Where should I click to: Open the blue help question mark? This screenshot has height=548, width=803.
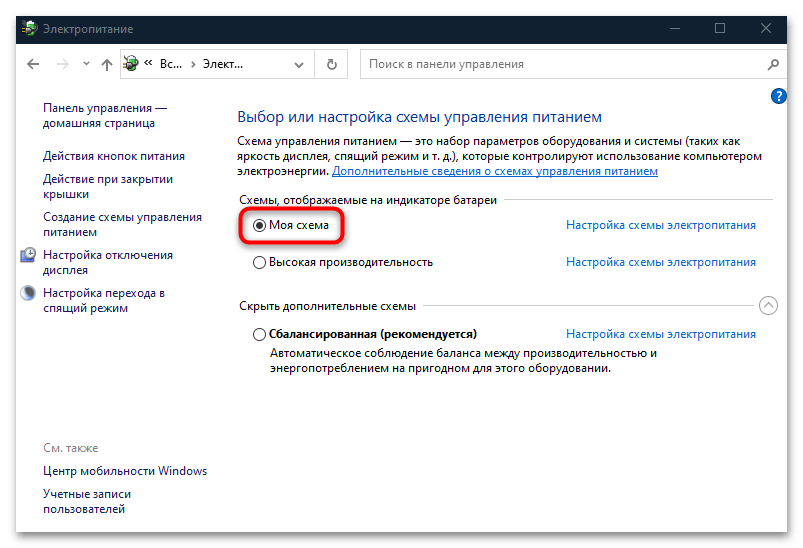[779, 96]
